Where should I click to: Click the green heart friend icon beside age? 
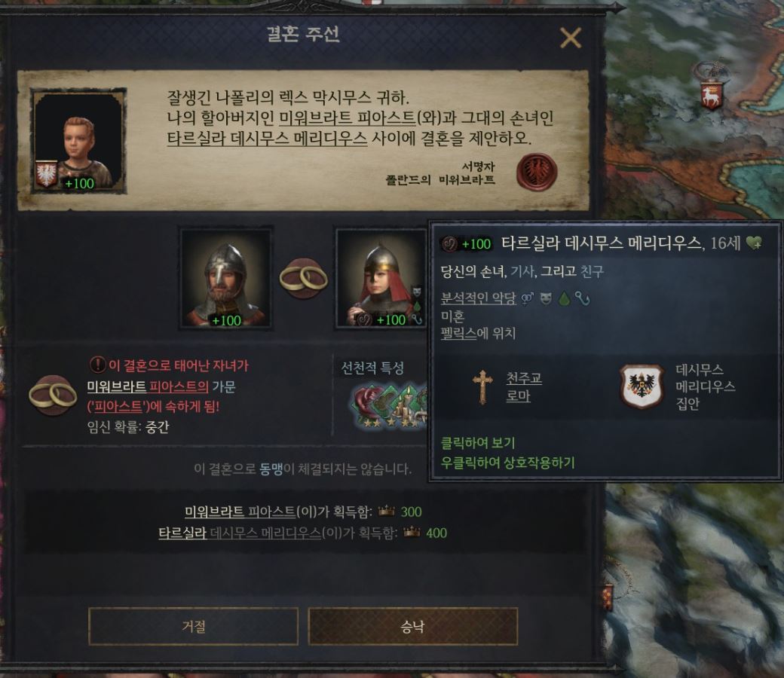[x=754, y=243]
